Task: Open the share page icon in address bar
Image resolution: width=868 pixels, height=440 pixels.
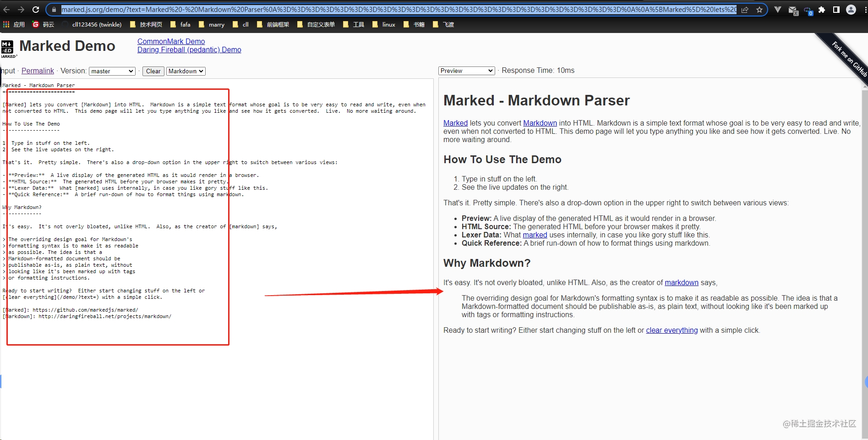Action: coord(745,10)
